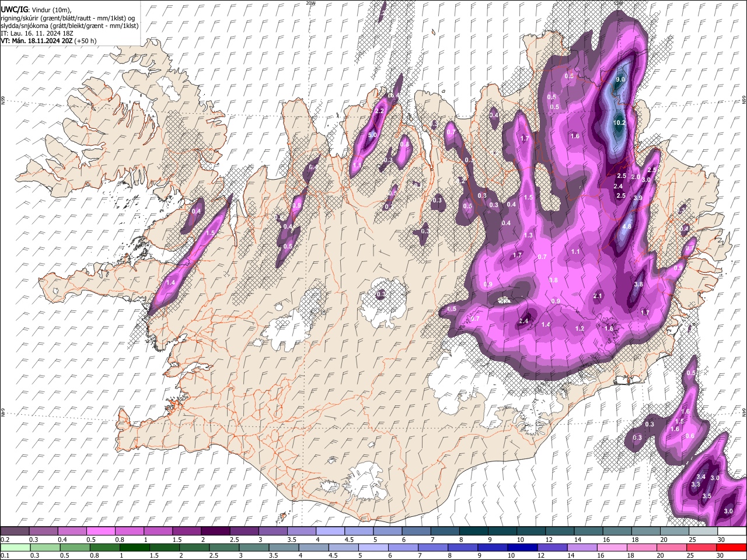Pick dark teal 8–9 swatch in upper scale
This screenshot has width=747, height=560.
tap(474, 531)
